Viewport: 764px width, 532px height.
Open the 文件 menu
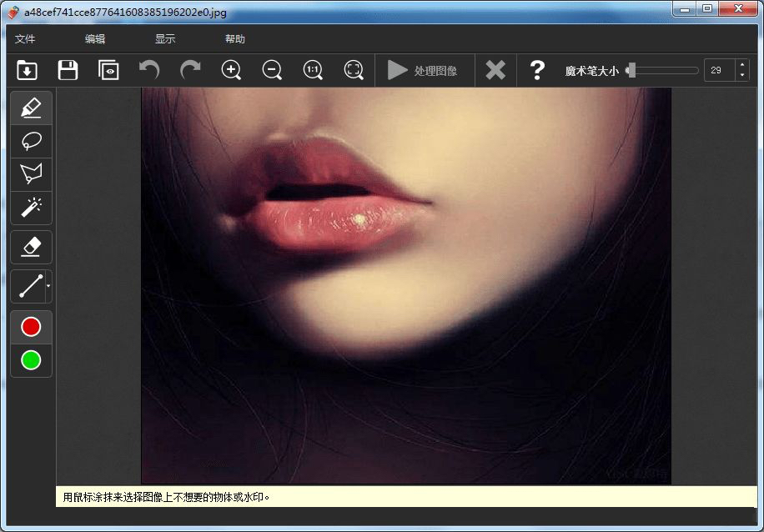(25, 39)
